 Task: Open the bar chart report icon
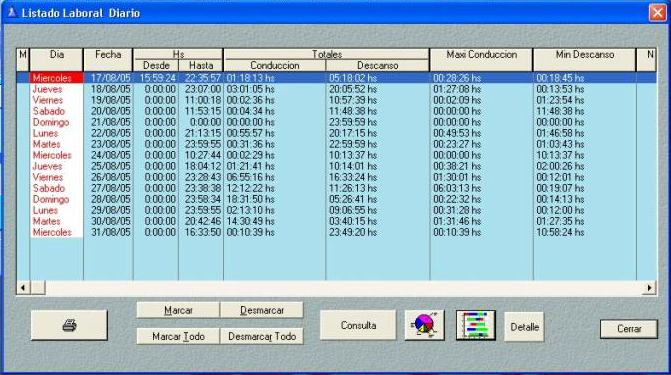[475, 325]
